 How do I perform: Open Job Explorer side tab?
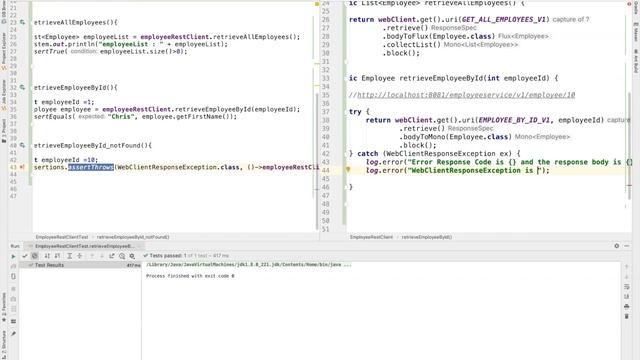coord(4,95)
